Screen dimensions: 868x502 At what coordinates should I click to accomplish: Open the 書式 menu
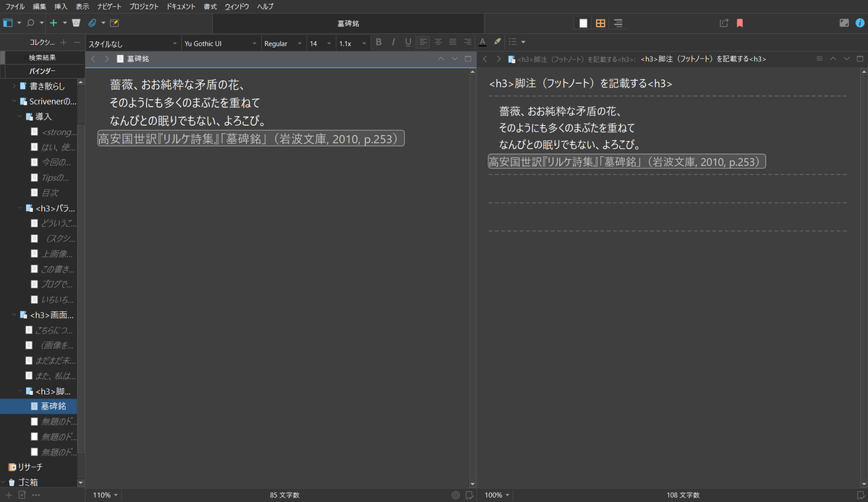210,6
